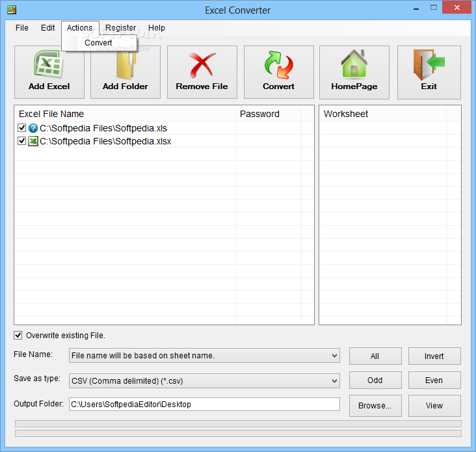Select the C:\Softpedia Files\Softpedia.xlsx row
Image resolution: width=476 pixels, height=452 pixels.
(164, 141)
